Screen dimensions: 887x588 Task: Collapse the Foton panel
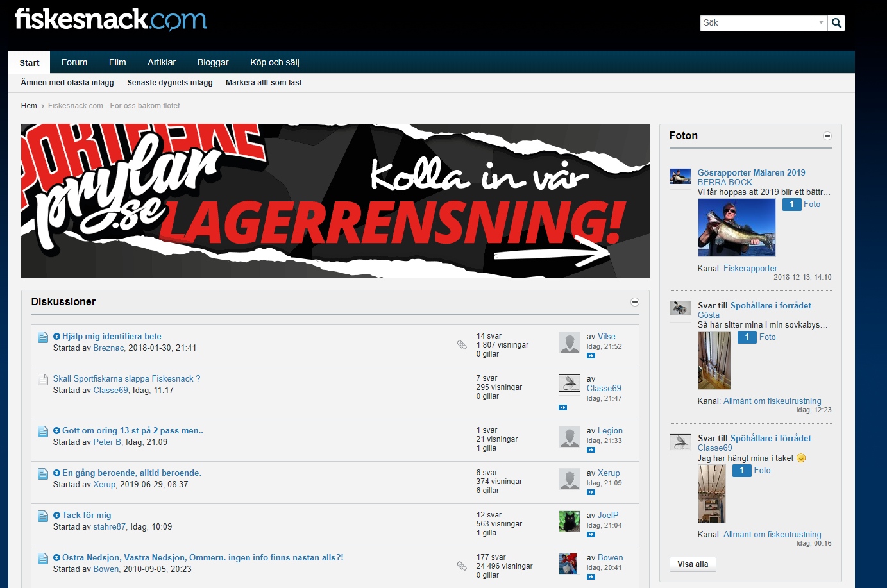pos(827,136)
